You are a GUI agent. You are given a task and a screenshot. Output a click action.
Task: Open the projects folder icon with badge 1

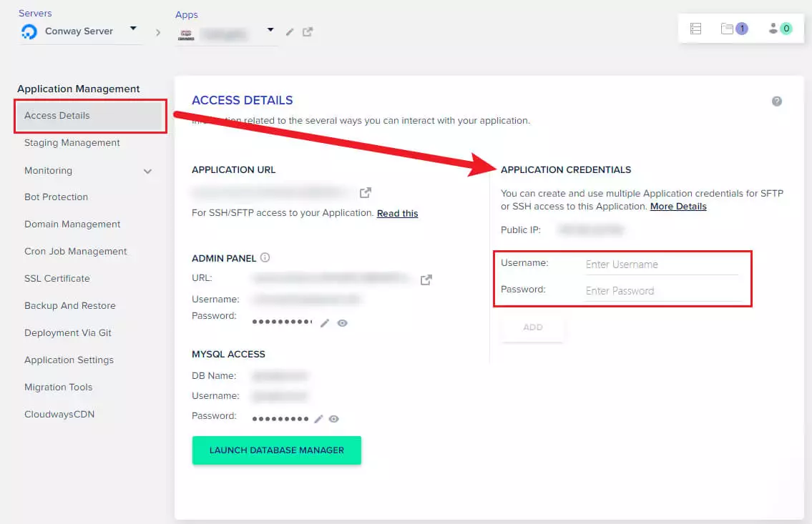click(728, 29)
